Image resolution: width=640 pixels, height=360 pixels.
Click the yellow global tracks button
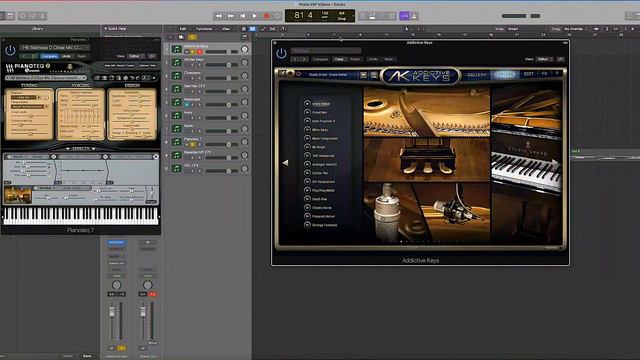click(x=192, y=37)
